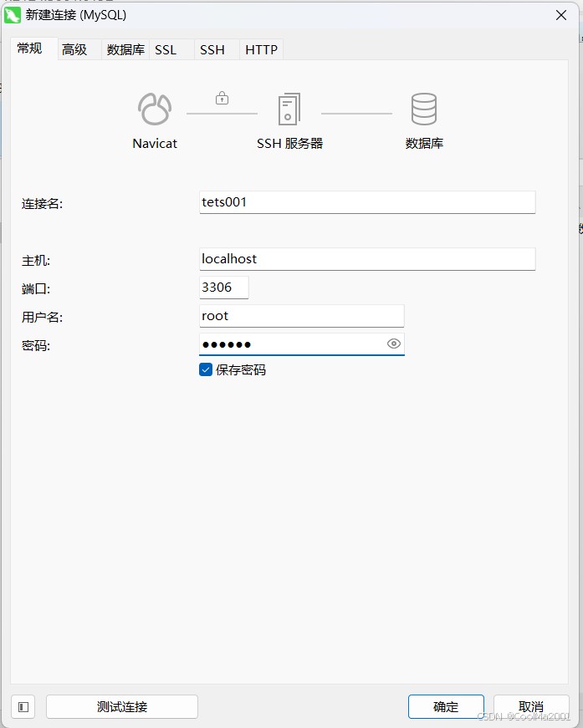The height and width of the screenshot is (728, 583).
Task: Open the 数据库 tab
Action: tap(125, 49)
